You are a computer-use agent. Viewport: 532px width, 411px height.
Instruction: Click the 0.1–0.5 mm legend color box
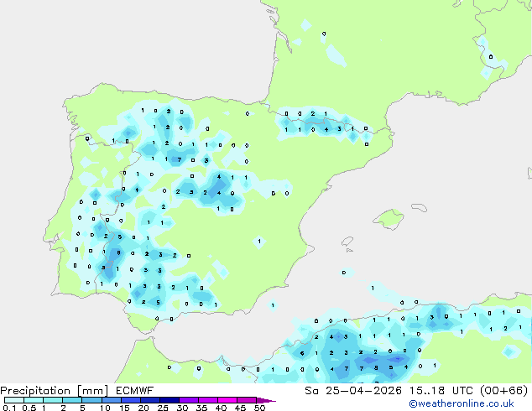(14, 400)
